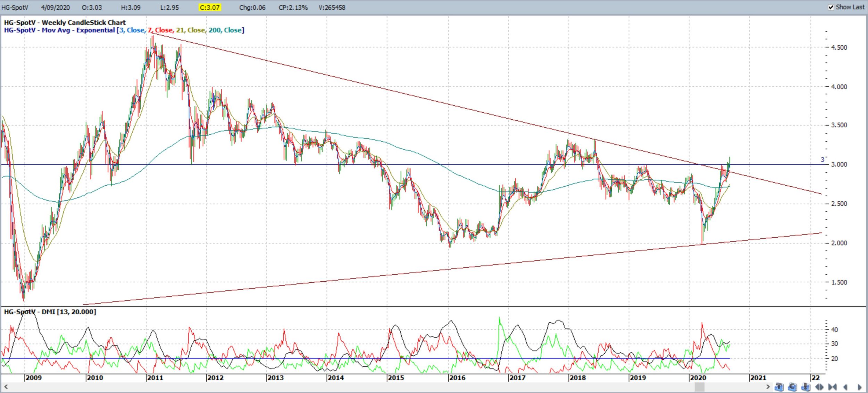Click the teal '200, Close' EMA legend

[x=225, y=30]
